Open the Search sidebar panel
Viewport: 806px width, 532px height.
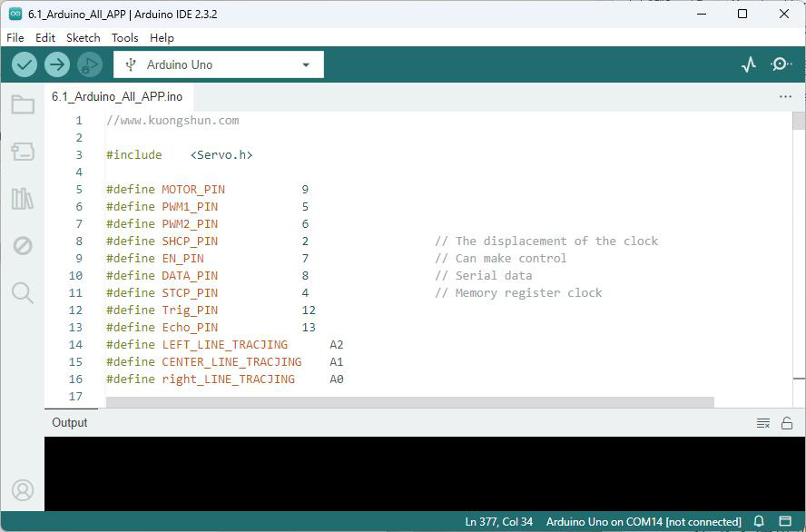23,293
